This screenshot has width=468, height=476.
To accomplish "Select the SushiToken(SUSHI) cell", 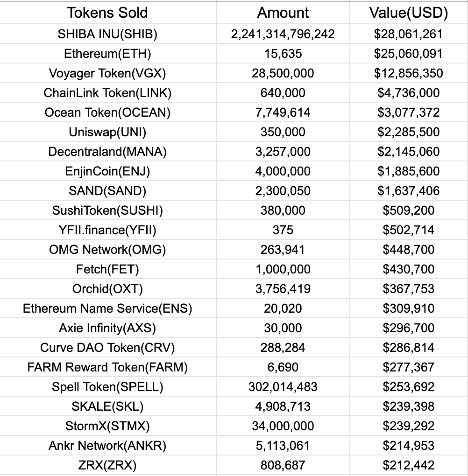I will pos(107,210).
